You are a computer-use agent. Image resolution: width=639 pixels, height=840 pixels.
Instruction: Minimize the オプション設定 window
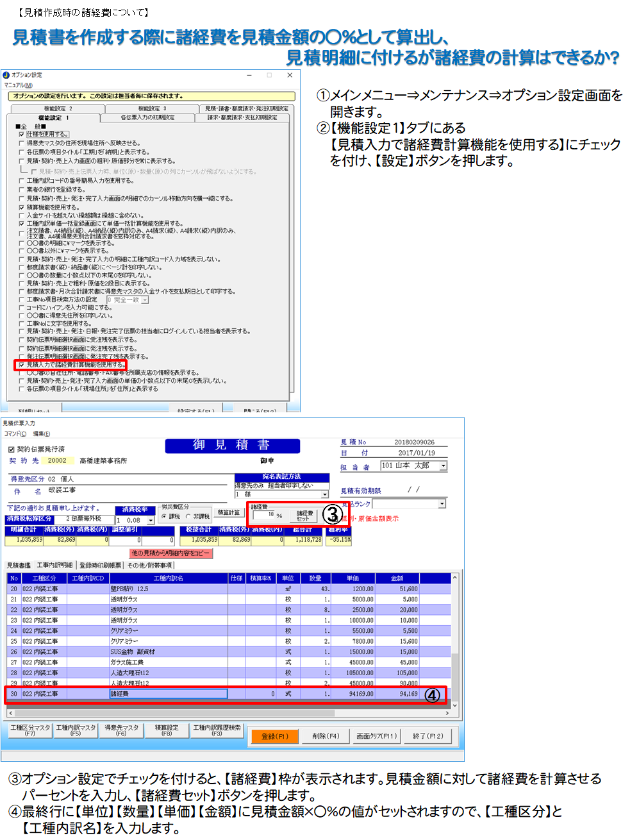tap(249, 75)
